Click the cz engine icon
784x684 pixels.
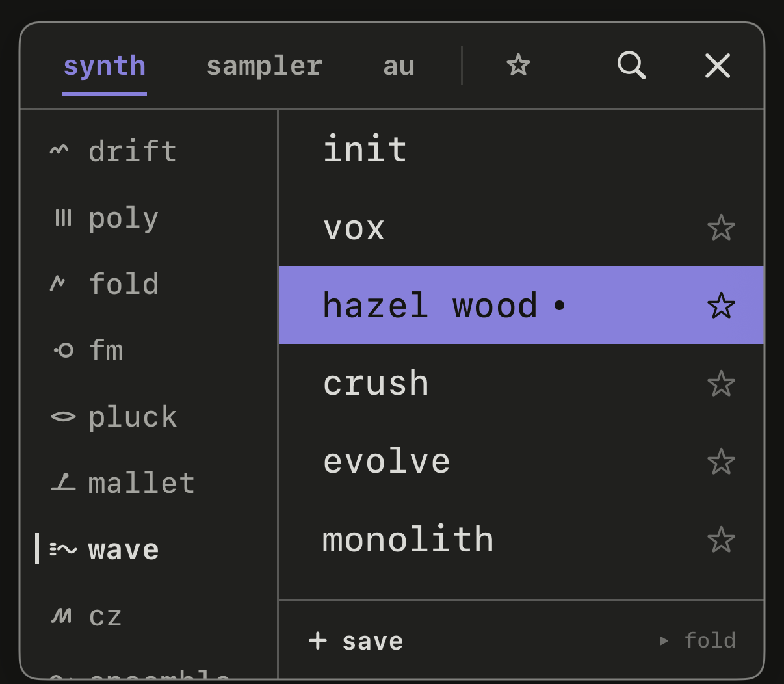tap(62, 615)
